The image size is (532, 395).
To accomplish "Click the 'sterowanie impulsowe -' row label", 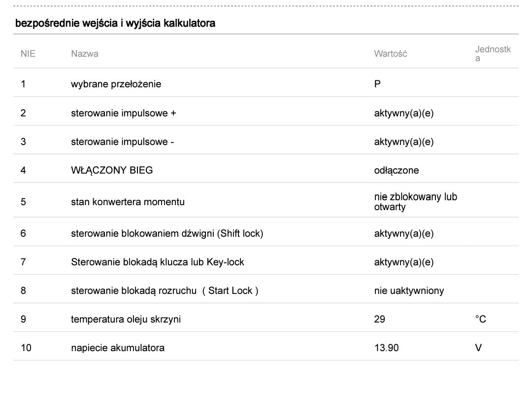I will (x=122, y=142).
